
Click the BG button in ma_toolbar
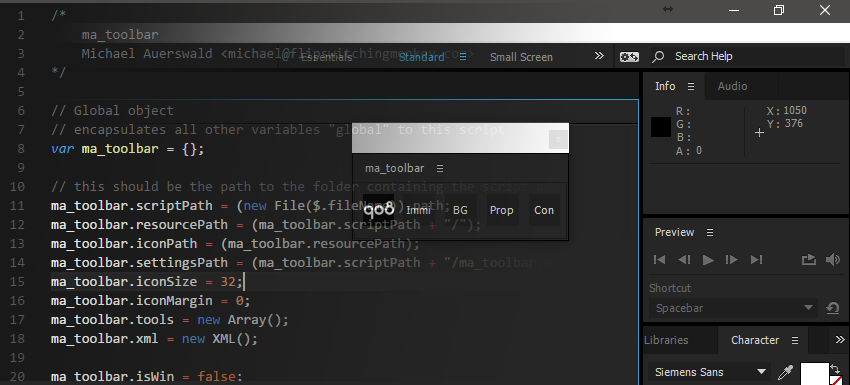[460, 210]
